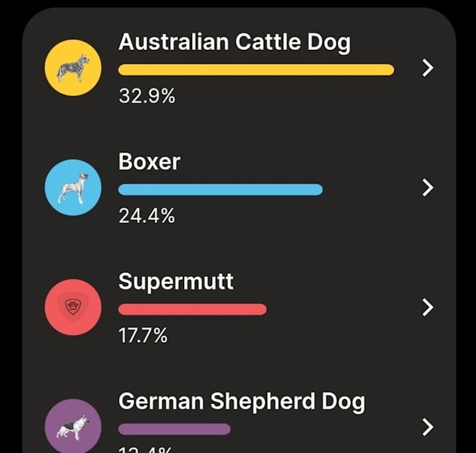
Task: Select the partially visible German Shepherd percentage
Action: [145, 450]
